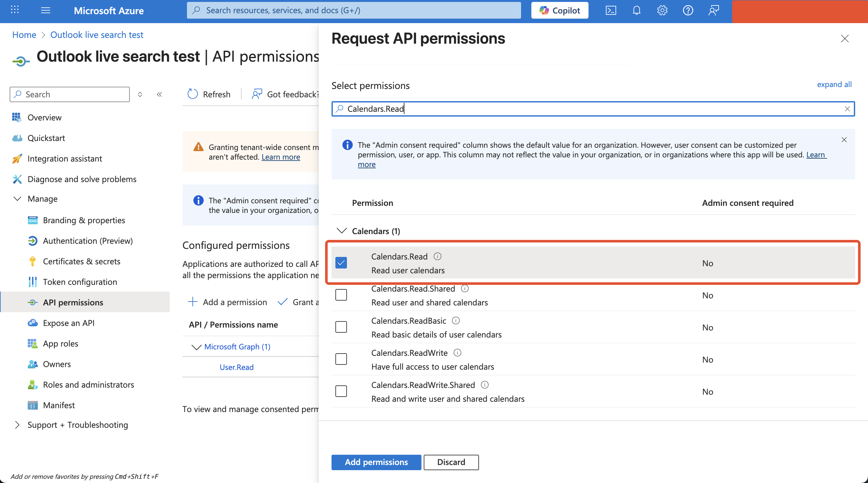Click the expand all link
This screenshot has width=868, height=483.
coord(834,84)
